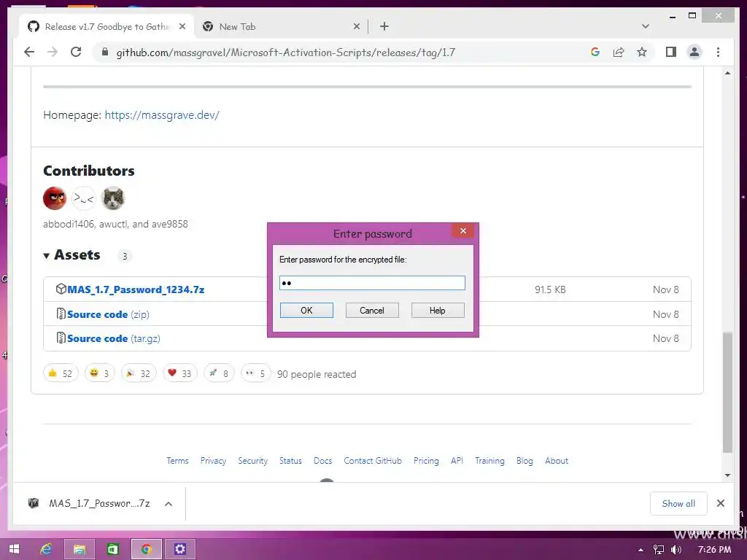Open Chrome three-dot menu
Image resolution: width=747 pixels, height=560 pixels.
pos(718,52)
